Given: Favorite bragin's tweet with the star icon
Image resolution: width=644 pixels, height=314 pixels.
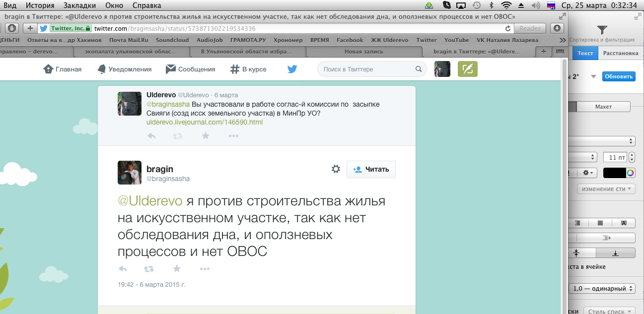Looking at the screenshot, I should point(176,269).
